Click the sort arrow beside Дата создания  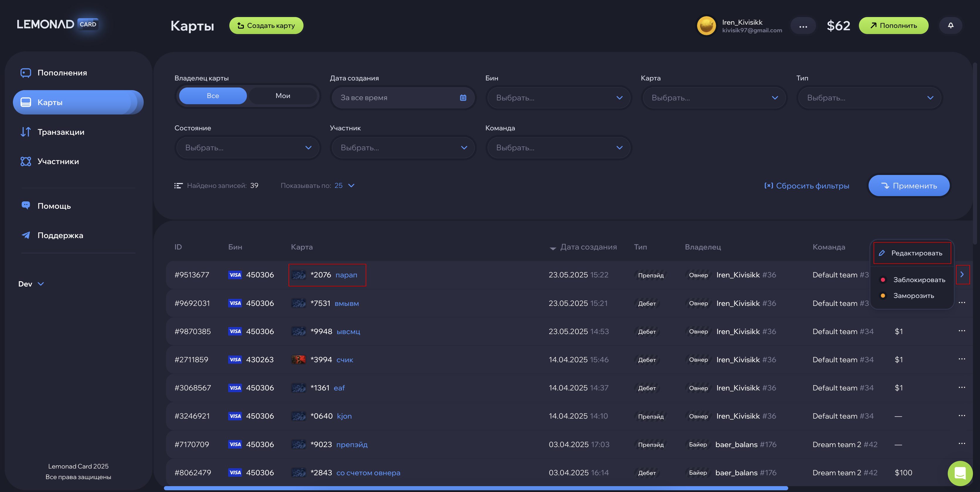(553, 248)
